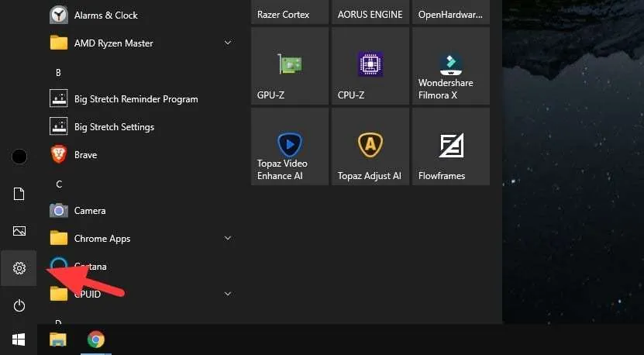Open the Pictures sidebar icon
Viewport: 644px width, 355px height.
(x=19, y=231)
